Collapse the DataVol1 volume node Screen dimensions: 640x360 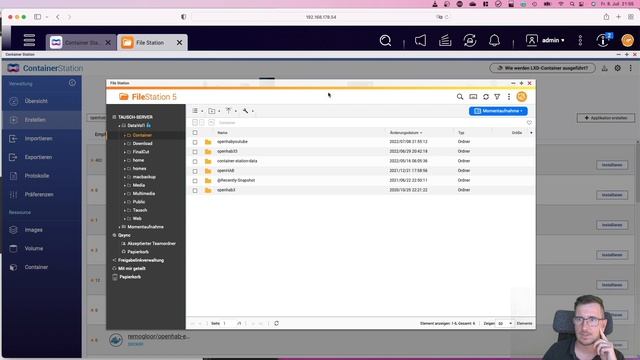point(119,126)
